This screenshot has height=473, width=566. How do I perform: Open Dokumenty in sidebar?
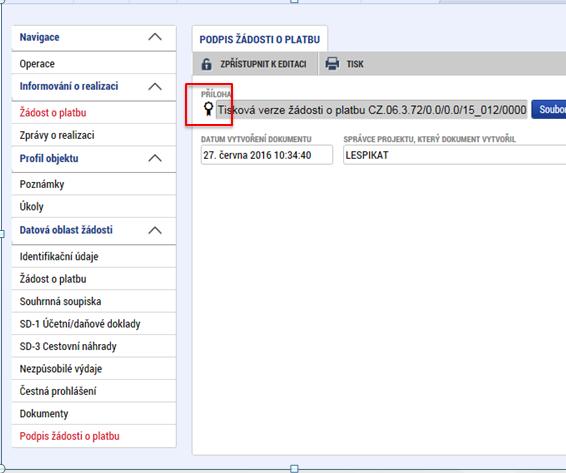[x=94, y=413]
